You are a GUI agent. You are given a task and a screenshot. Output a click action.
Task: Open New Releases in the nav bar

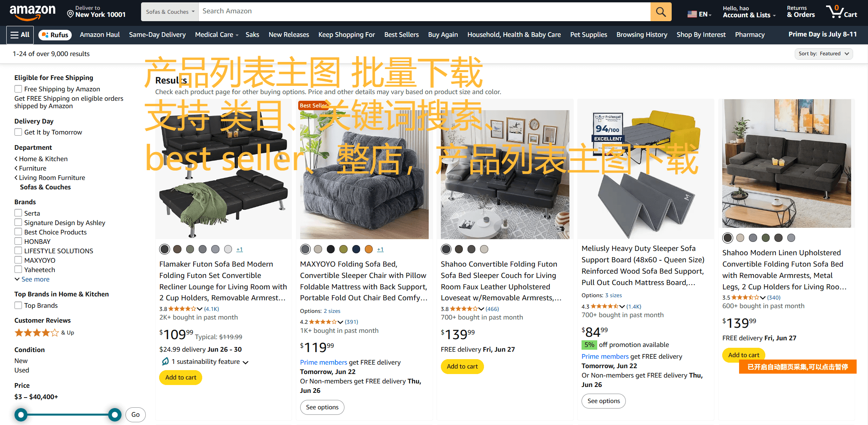pyautogui.click(x=289, y=35)
